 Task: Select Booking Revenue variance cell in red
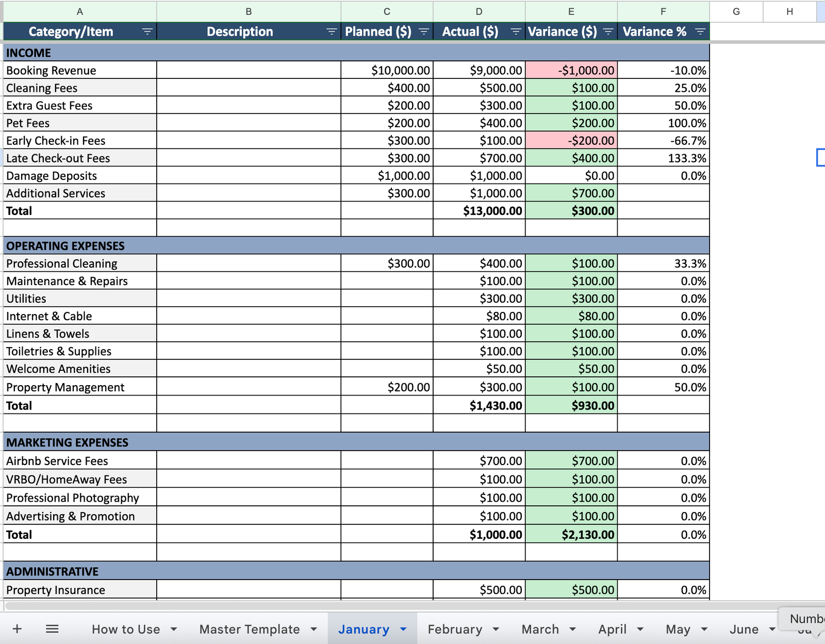[x=571, y=71]
